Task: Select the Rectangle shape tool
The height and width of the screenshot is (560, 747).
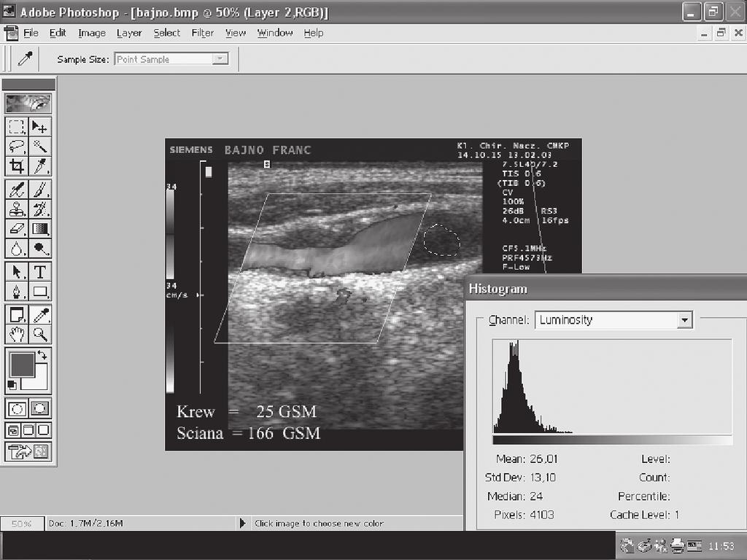Action: click(40, 292)
